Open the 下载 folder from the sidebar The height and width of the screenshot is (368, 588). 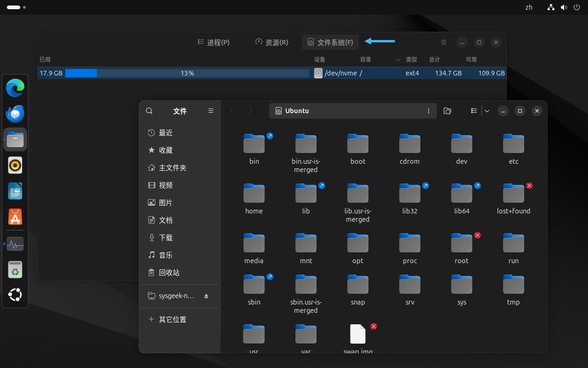click(x=165, y=237)
